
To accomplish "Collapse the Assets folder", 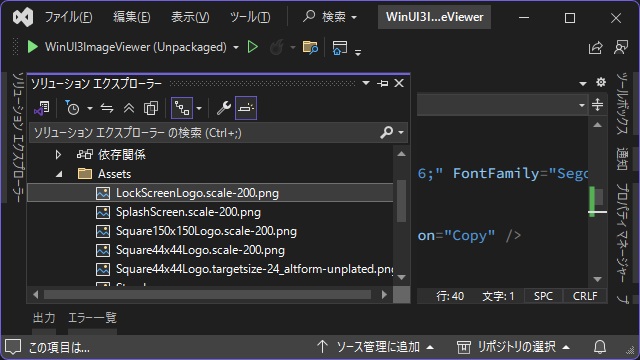I will 59,174.
